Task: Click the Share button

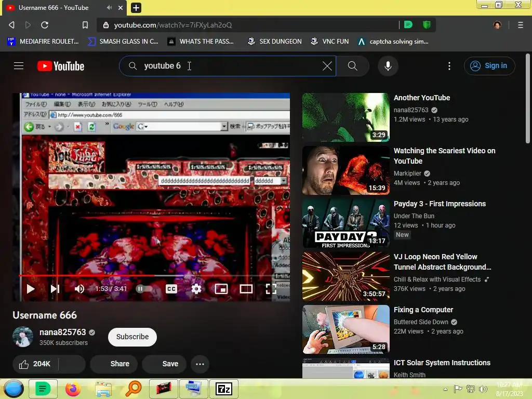Action: (x=114, y=364)
